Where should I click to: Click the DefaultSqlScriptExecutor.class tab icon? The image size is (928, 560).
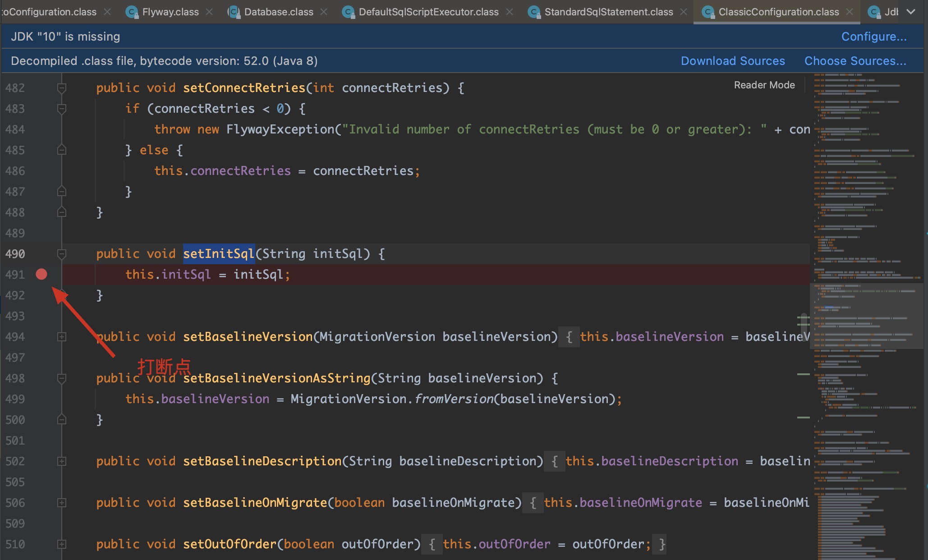(348, 12)
